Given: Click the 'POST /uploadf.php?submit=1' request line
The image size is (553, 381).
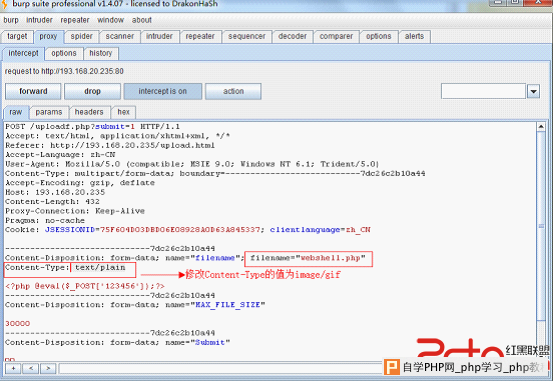Looking at the screenshot, I should click(92, 127).
